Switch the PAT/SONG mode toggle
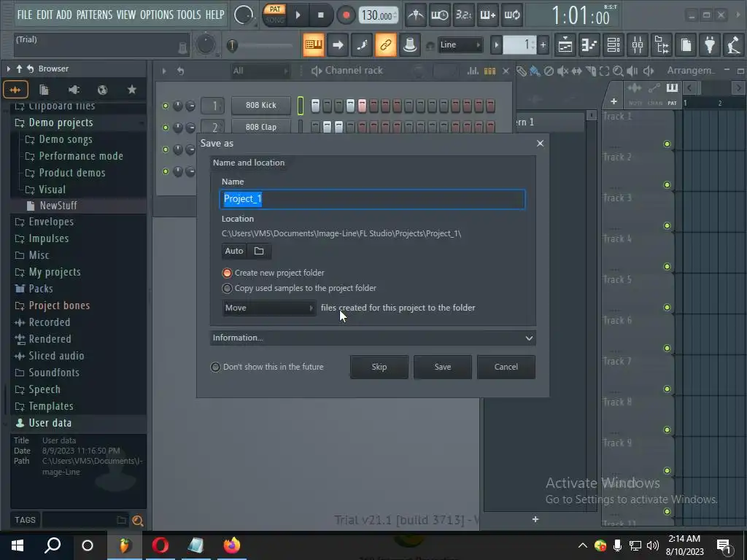The width and height of the screenshot is (747, 560). [x=275, y=15]
